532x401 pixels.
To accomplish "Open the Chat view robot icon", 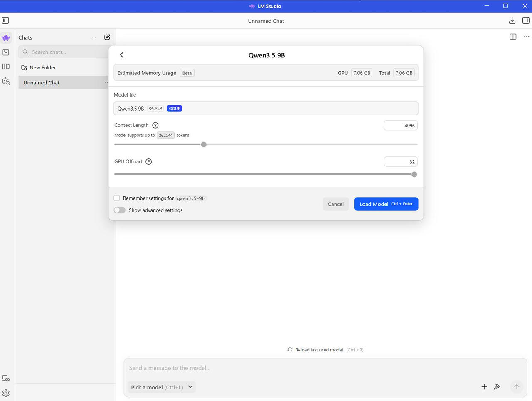I will point(6,38).
